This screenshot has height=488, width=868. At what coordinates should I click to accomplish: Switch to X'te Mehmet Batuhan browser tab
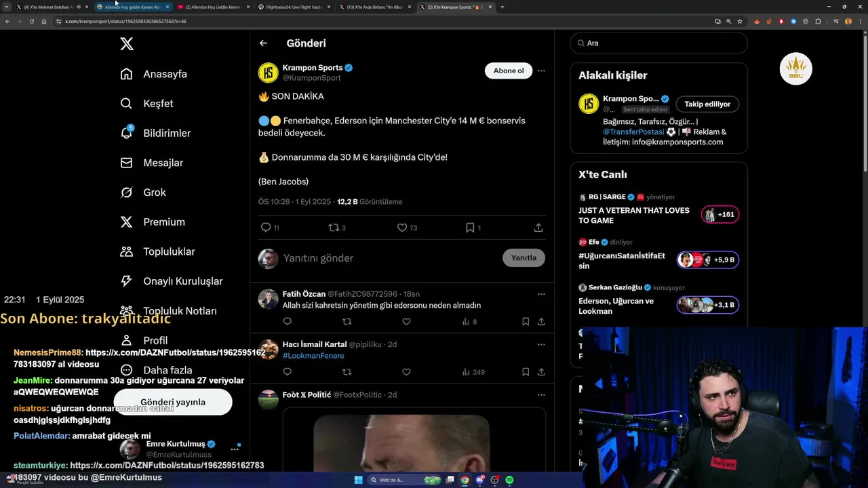click(53, 7)
